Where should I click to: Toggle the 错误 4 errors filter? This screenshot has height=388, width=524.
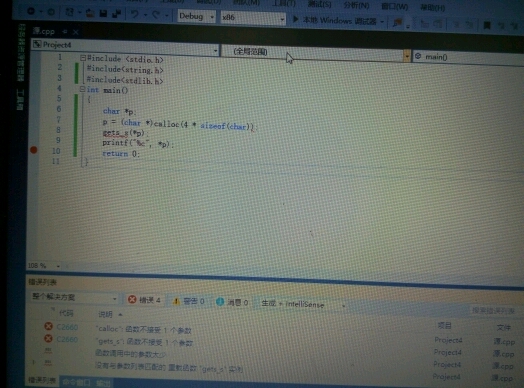point(144,300)
